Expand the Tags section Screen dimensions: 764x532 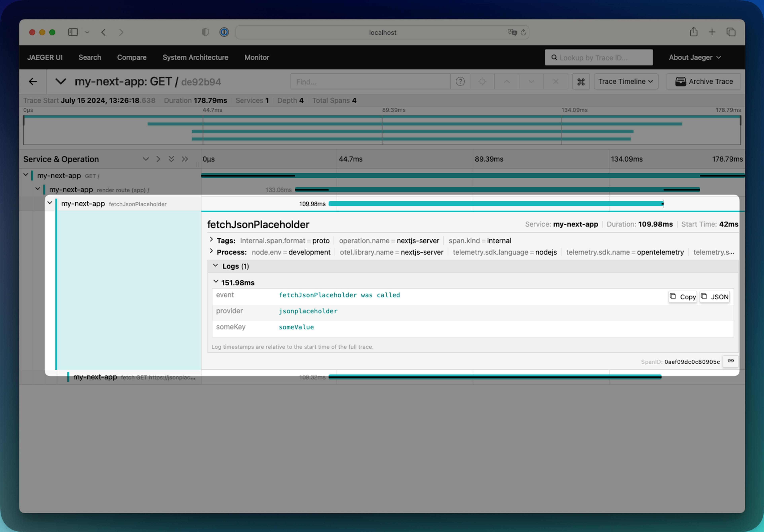tap(211, 240)
